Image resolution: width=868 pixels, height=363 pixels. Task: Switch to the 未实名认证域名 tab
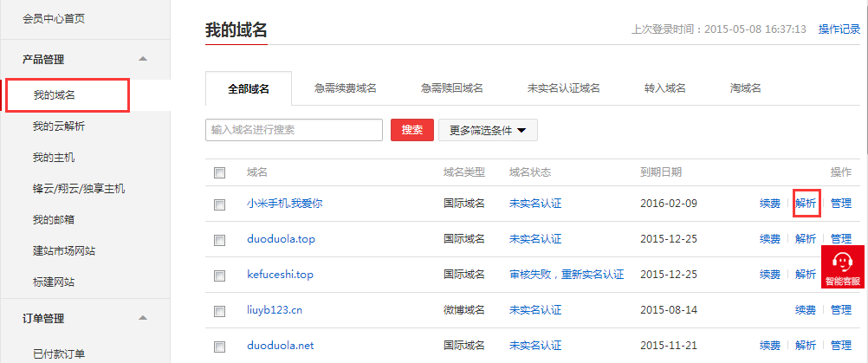[x=563, y=88]
